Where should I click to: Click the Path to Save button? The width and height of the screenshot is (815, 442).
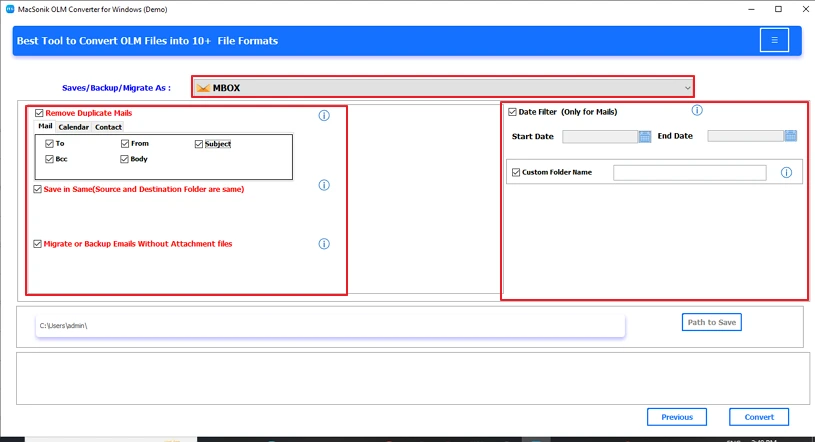[x=712, y=322]
